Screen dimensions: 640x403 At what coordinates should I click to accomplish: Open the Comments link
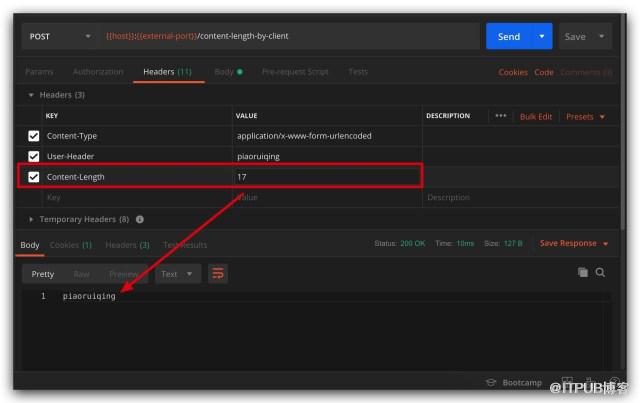tap(586, 72)
